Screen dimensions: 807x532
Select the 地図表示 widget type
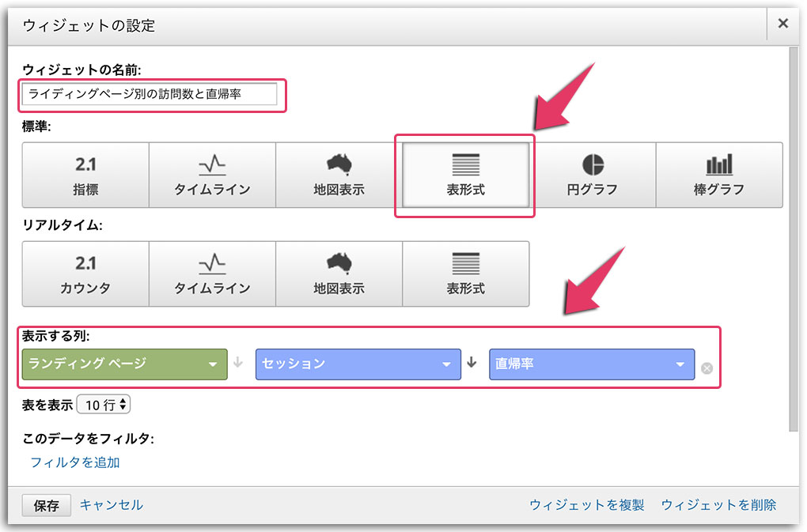338,175
